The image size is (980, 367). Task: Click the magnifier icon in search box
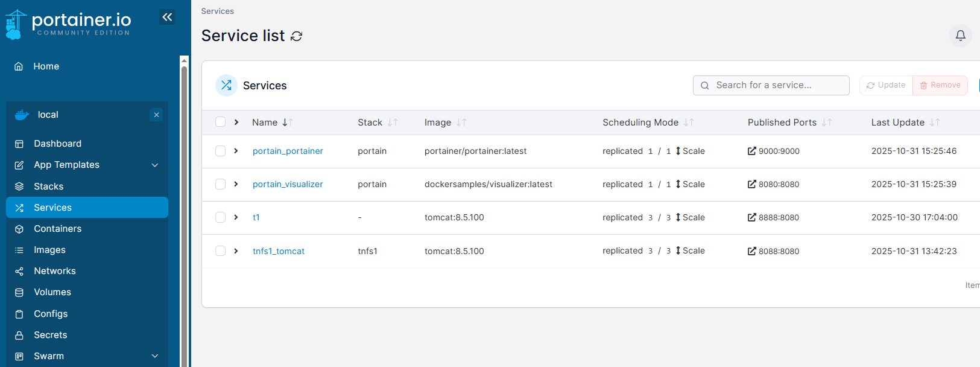click(704, 86)
